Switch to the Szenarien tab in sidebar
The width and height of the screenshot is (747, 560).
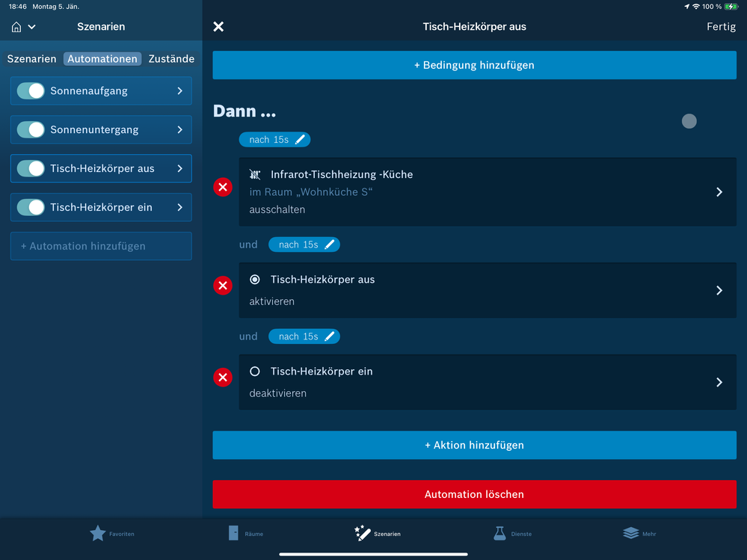(31, 59)
